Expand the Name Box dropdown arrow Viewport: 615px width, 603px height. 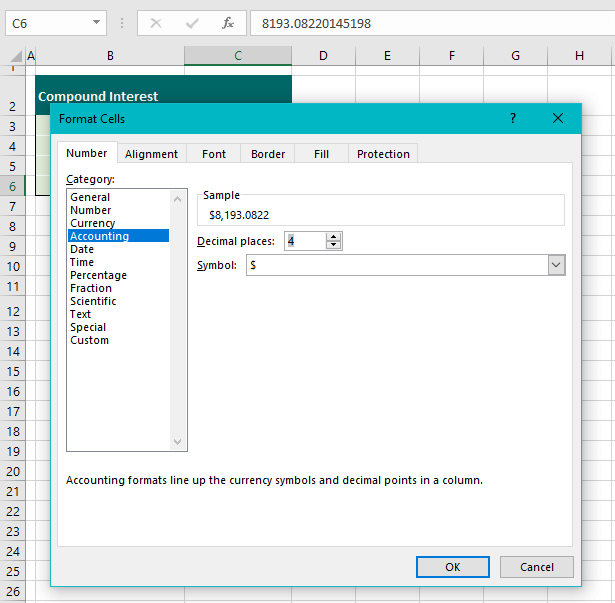(97, 23)
